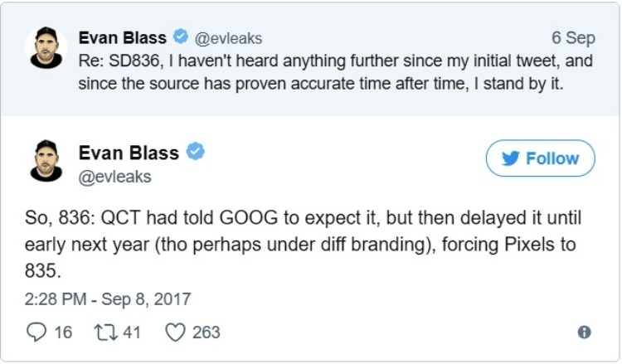This screenshot has height=364, width=622.
Task: Open the 2:28 PM - Sep 8, 2017 timestamp
Action: (x=108, y=299)
